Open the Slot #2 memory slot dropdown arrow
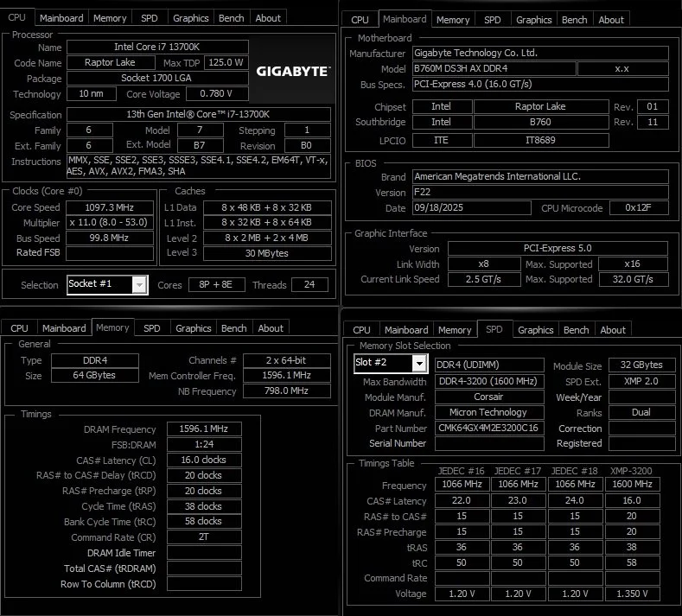Screen dimensions: 682x616 pyautogui.click(x=419, y=363)
